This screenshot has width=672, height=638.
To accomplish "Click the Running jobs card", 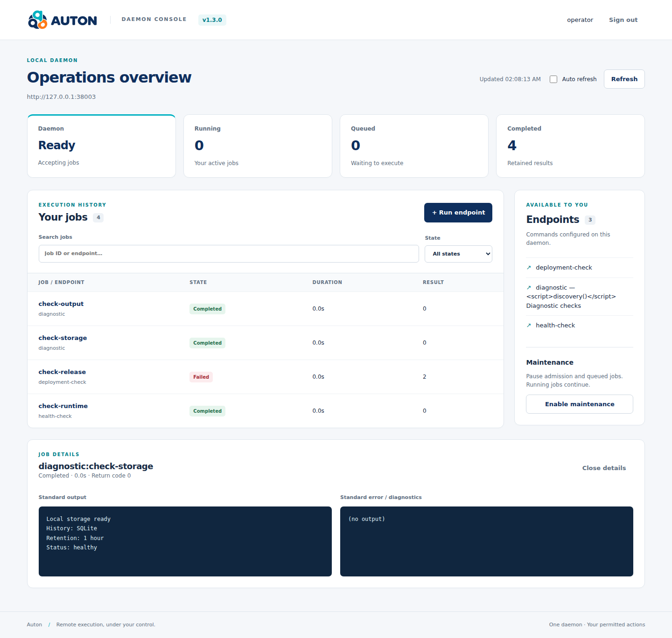I will pos(258,146).
